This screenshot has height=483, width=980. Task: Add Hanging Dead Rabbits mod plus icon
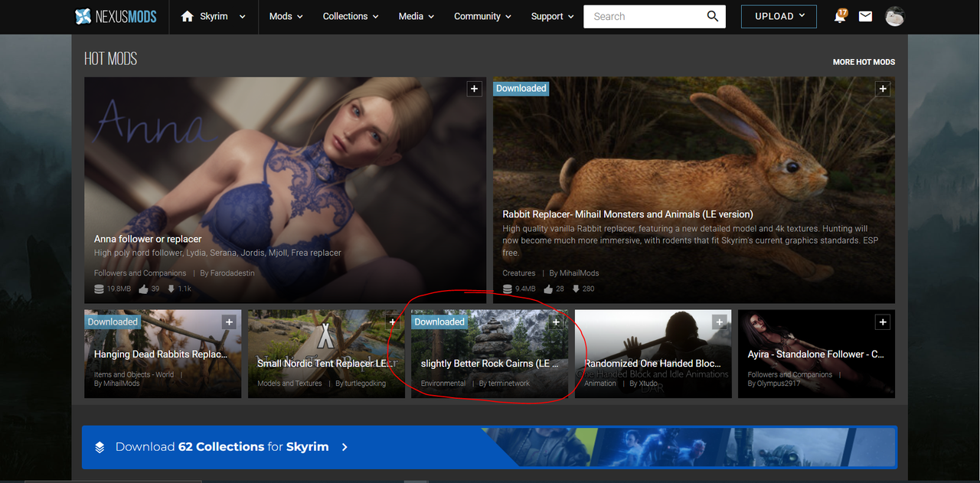(228, 322)
